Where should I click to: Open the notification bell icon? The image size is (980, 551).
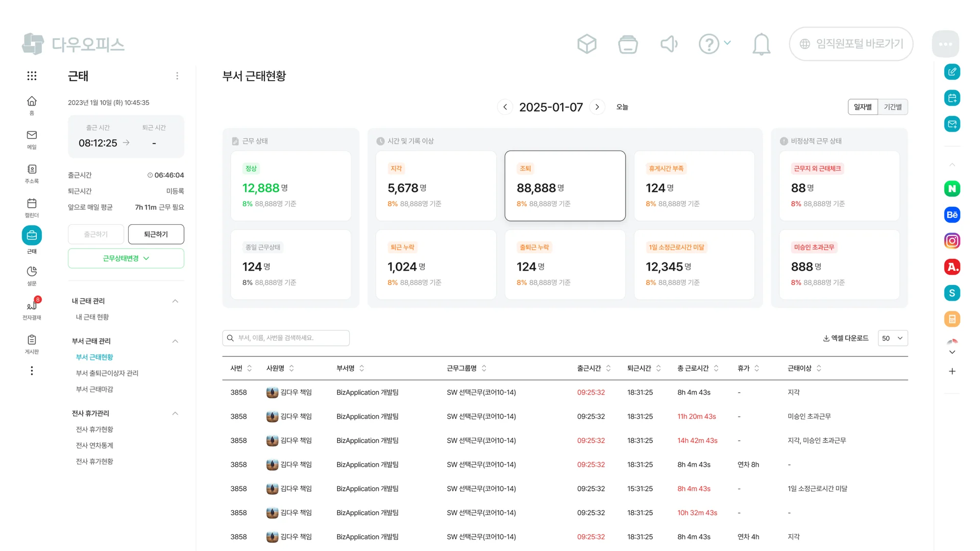coord(761,44)
